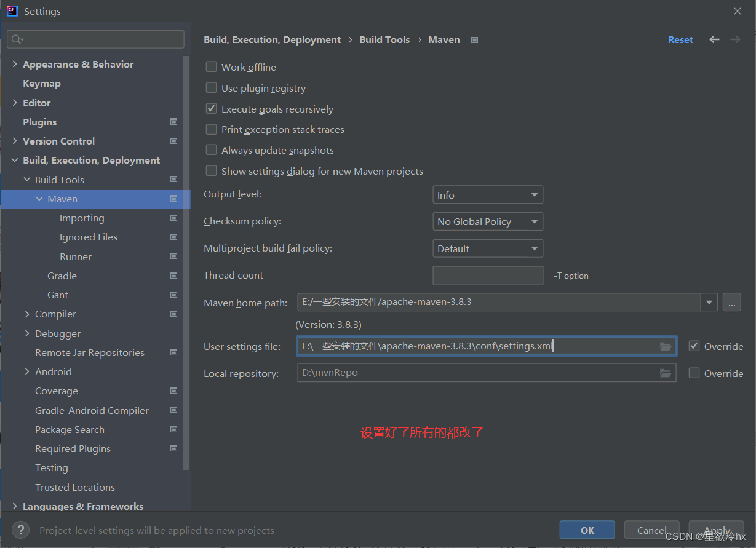Click the project-level icon next to Compiler
756x548 pixels.
click(173, 314)
